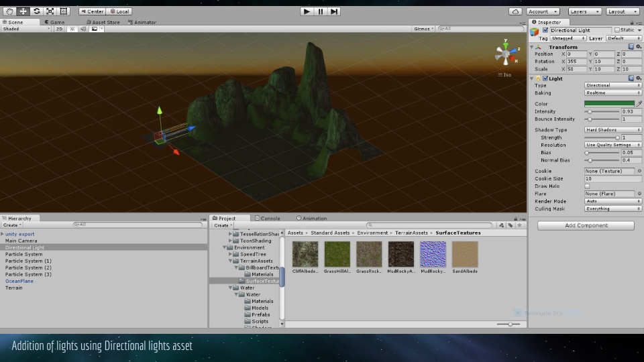
Task: Collapse the Transform component section
Action: pyautogui.click(x=533, y=48)
